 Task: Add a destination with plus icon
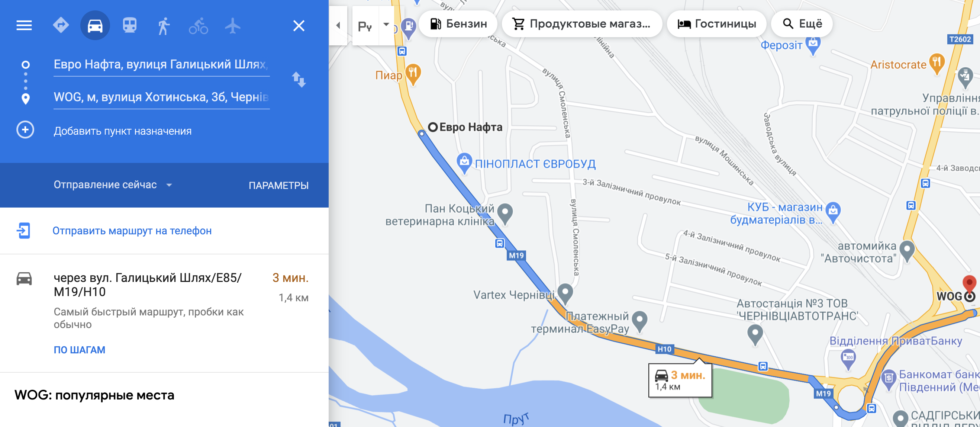click(25, 130)
